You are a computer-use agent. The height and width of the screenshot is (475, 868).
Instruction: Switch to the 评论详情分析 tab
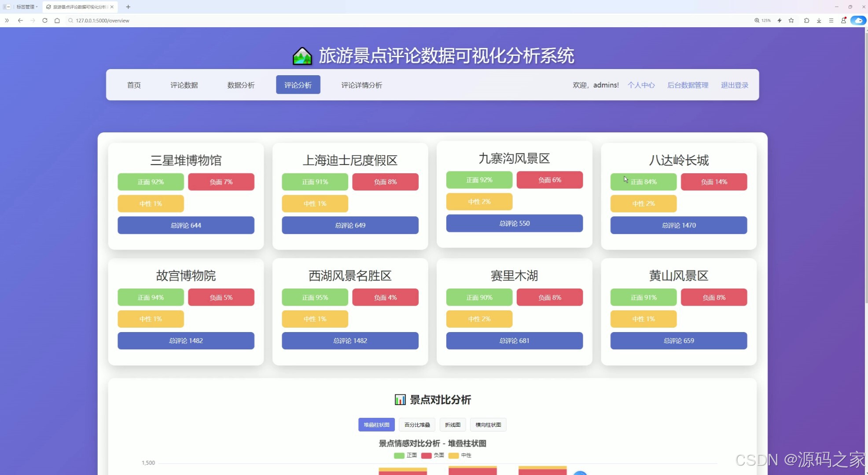point(361,85)
